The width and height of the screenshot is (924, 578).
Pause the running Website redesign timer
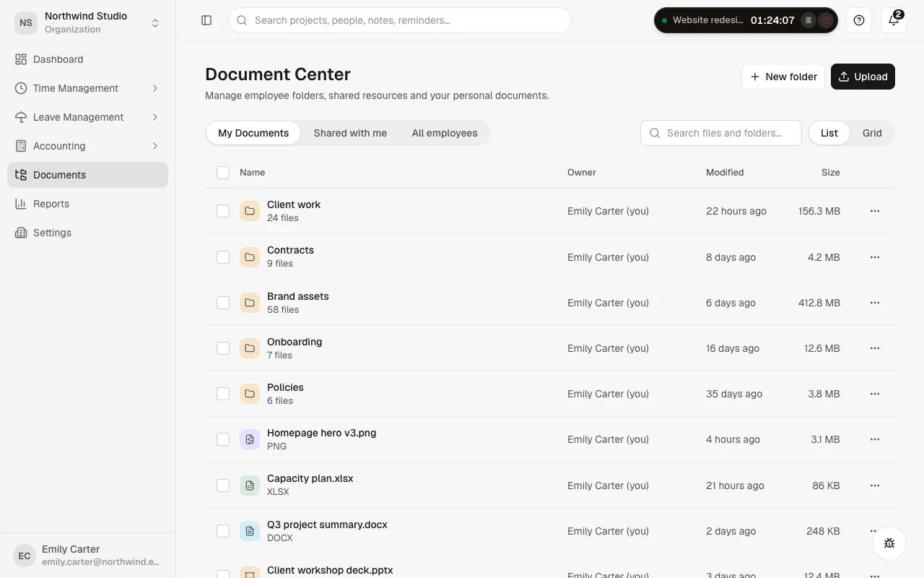(x=808, y=20)
